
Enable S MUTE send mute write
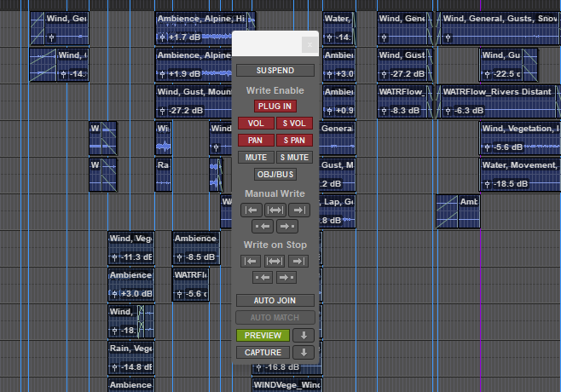(x=294, y=158)
